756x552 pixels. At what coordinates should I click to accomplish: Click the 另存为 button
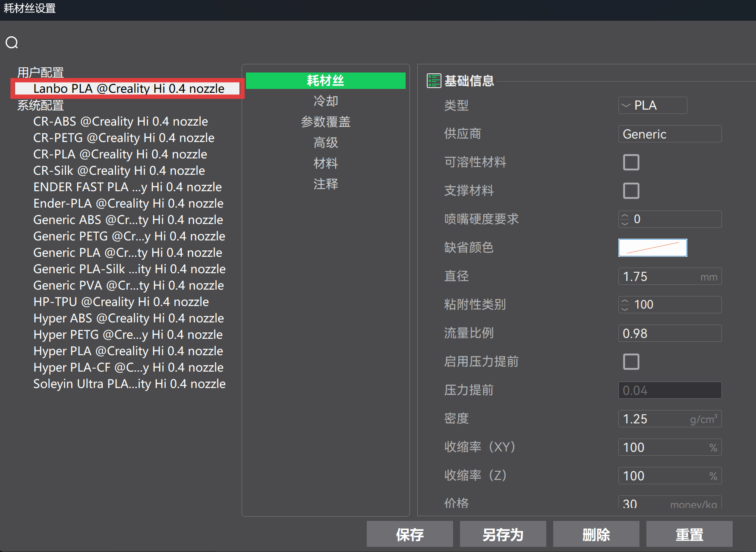click(503, 534)
